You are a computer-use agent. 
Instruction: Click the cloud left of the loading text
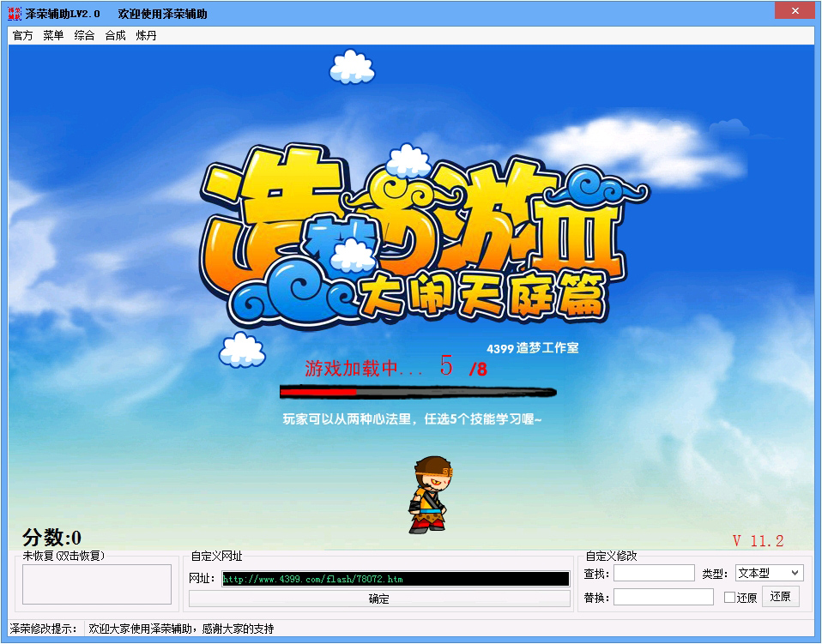point(242,350)
